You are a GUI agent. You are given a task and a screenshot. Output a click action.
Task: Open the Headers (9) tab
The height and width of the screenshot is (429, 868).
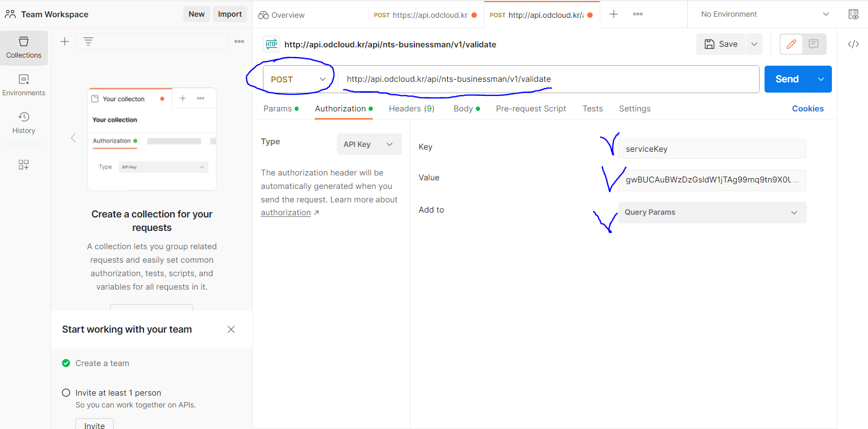pyautogui.click(x=412, y=109)
